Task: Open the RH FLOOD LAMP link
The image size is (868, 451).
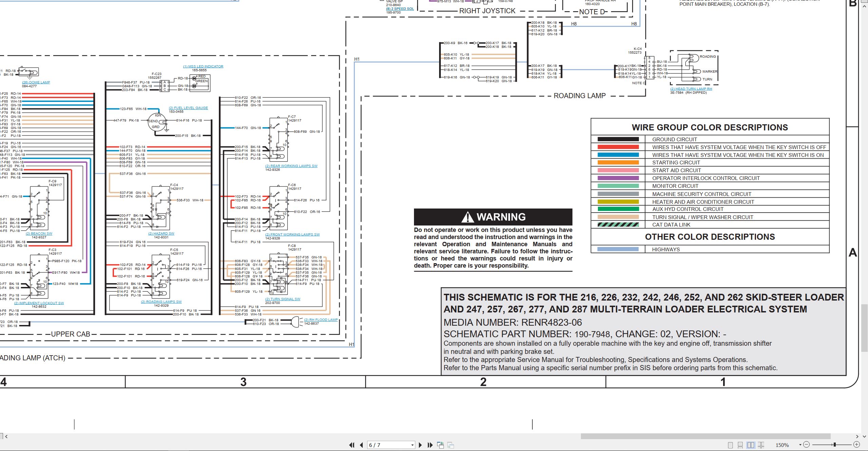Action: pos(321,320)
